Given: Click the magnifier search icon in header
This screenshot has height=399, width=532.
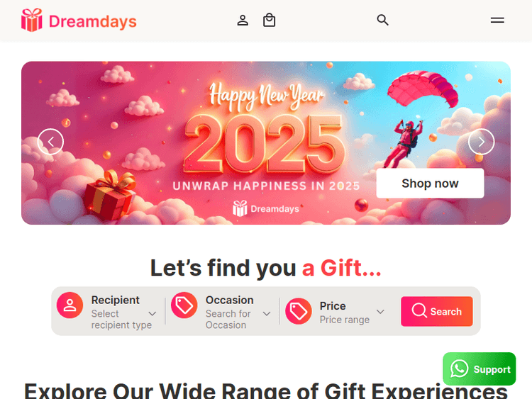Looking at the screenshot, I should [x=382, y=20].
